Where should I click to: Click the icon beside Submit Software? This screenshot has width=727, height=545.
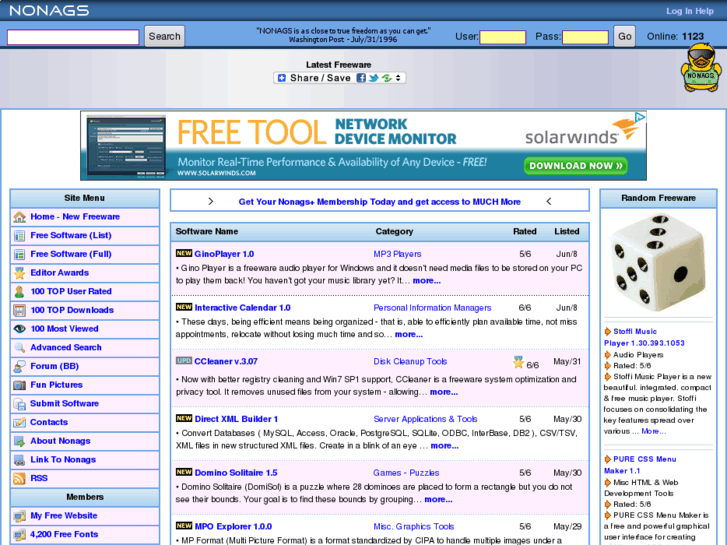point(19,404)
